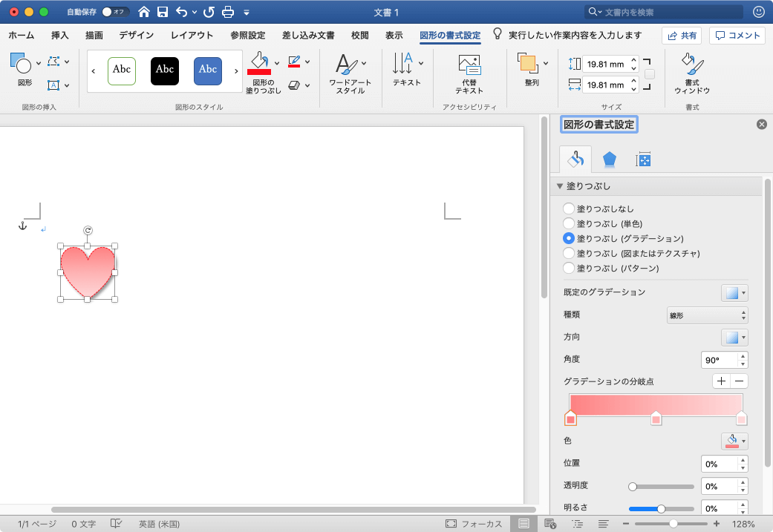The height and width of the screenshot is (532, 773).
Task: Click the smiley feedback icon
Action: point(759,12)
